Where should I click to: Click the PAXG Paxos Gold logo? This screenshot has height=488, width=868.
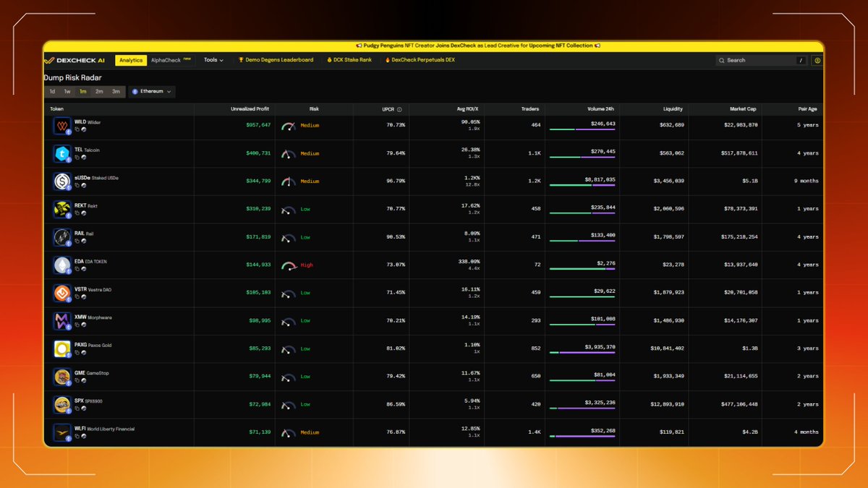[61, 348]
